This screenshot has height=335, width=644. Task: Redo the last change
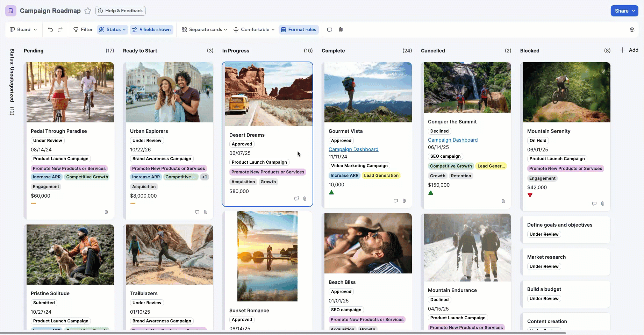point(60,29)
